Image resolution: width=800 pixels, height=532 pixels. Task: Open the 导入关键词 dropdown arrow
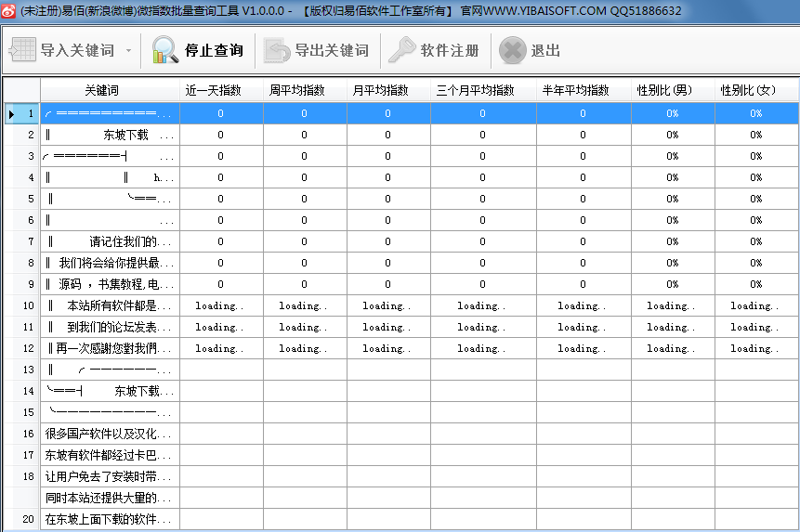[x=128, y=50]
